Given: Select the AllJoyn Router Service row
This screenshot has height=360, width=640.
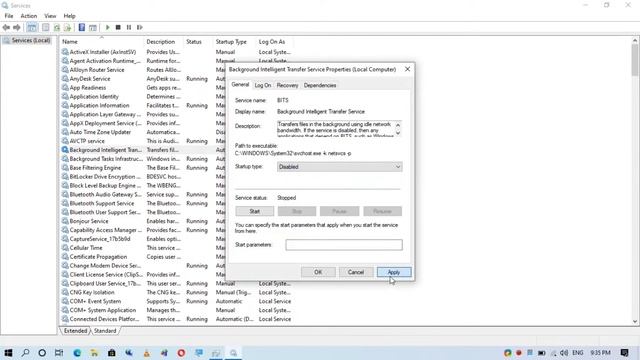Looking at the screenshot, I should click(142, 70).
